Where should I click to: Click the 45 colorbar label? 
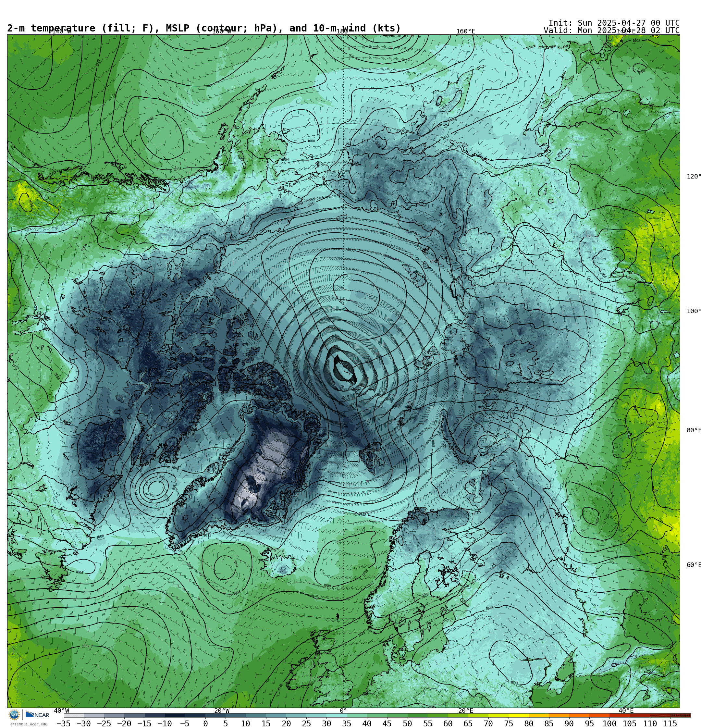pyautogui.click(x=387, y=723)
